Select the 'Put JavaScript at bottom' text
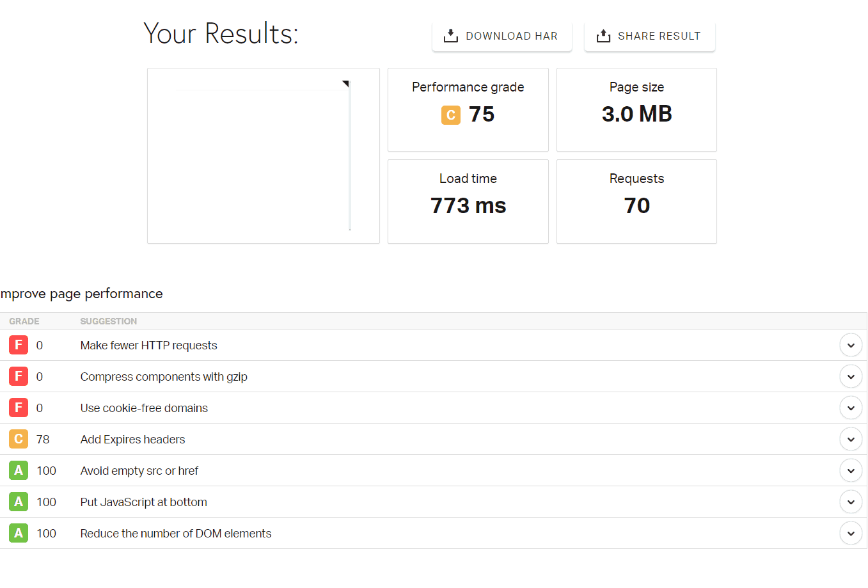This screenshot has width=868, height=588. click(x=144, y=502)
